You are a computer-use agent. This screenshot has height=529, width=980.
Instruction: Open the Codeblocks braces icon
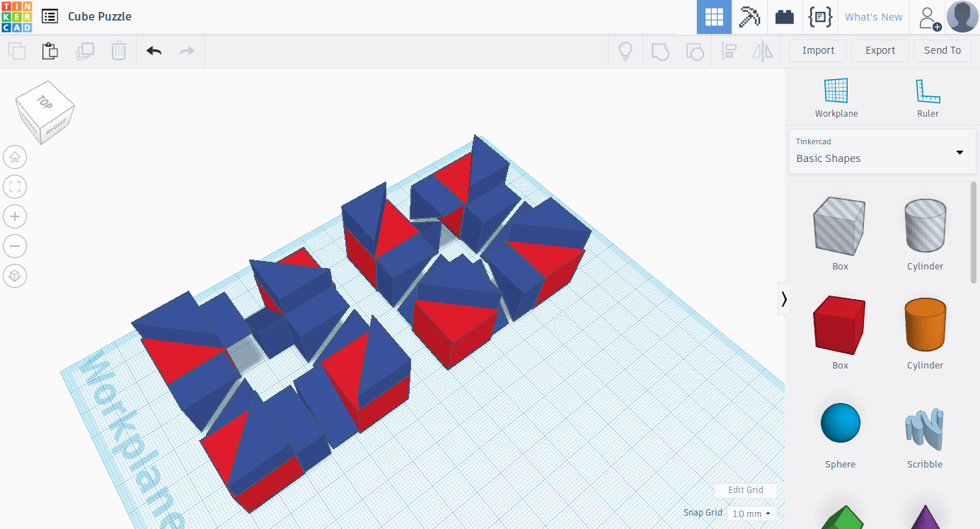(x=820, y=17)
